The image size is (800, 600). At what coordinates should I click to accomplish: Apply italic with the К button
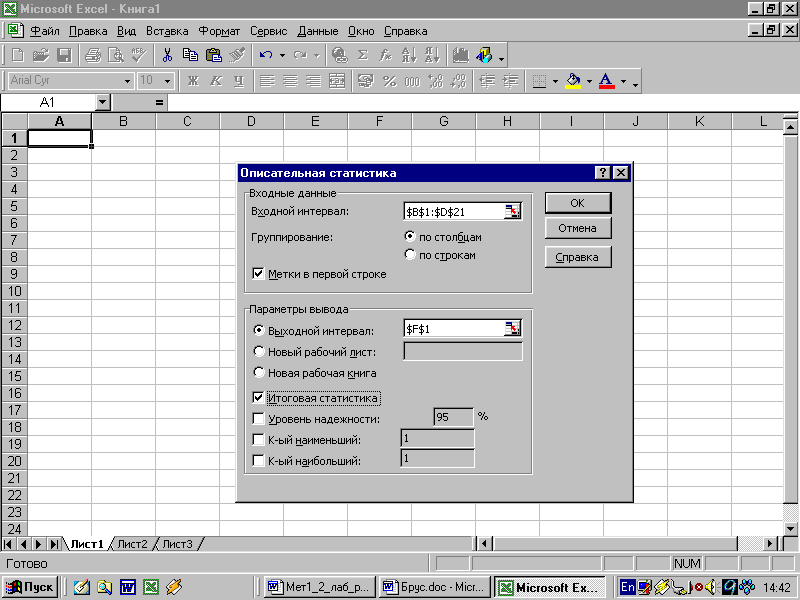(216, 81)
